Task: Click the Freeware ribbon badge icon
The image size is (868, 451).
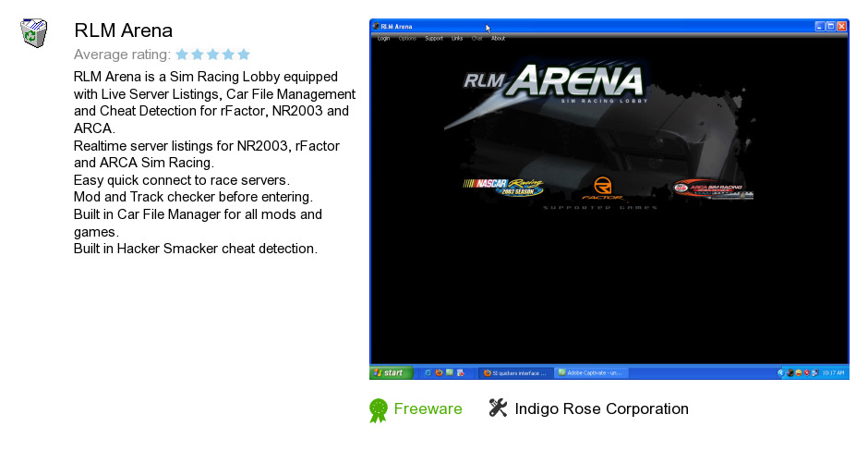Action: [379, 410]
